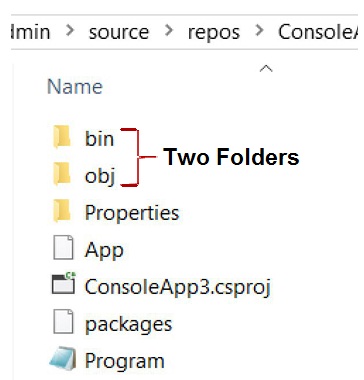Select the obj folder name
The height and width of the screenshot is (380, 364).
pos(100,176)
